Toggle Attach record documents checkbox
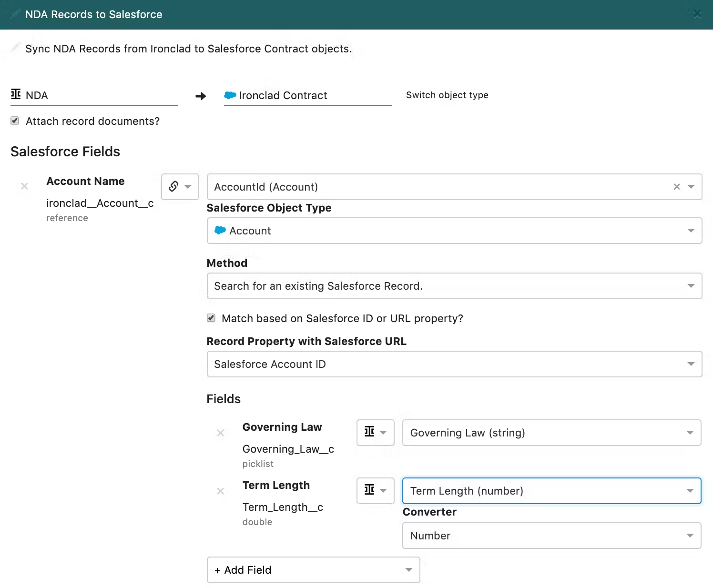The width and height of the screenshot is (713, 588). tap(15, 121)
